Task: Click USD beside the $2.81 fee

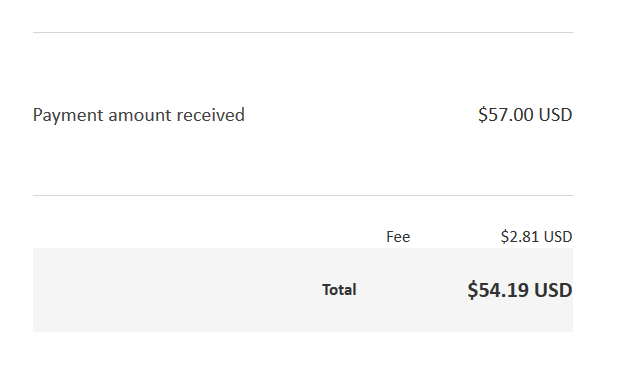Action: coord(558,236)
